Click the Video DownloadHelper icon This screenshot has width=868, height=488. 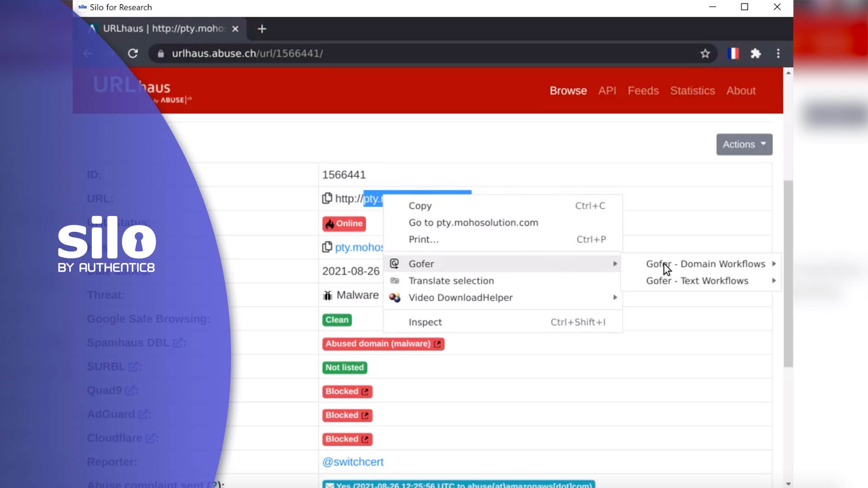coord(395,297)
